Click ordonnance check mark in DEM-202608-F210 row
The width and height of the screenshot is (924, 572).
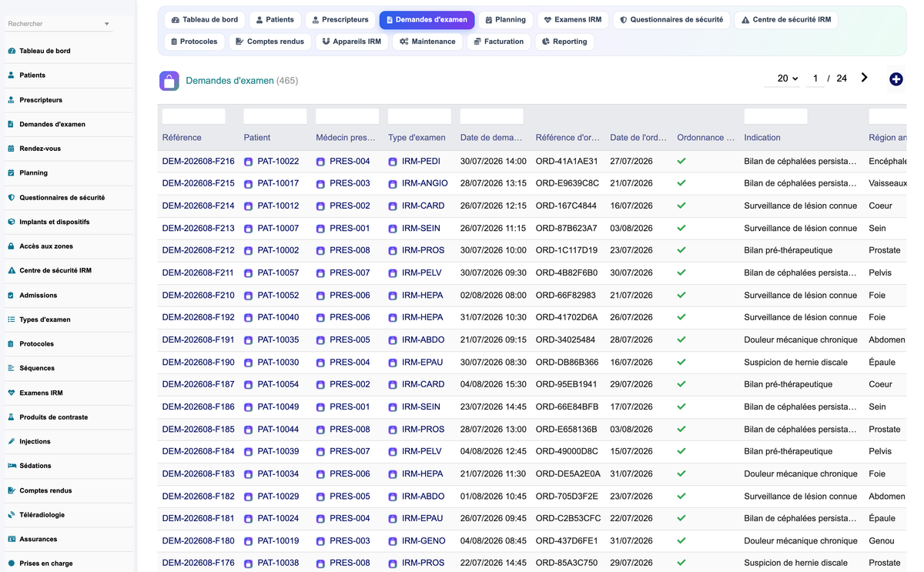tap(681, 296)
